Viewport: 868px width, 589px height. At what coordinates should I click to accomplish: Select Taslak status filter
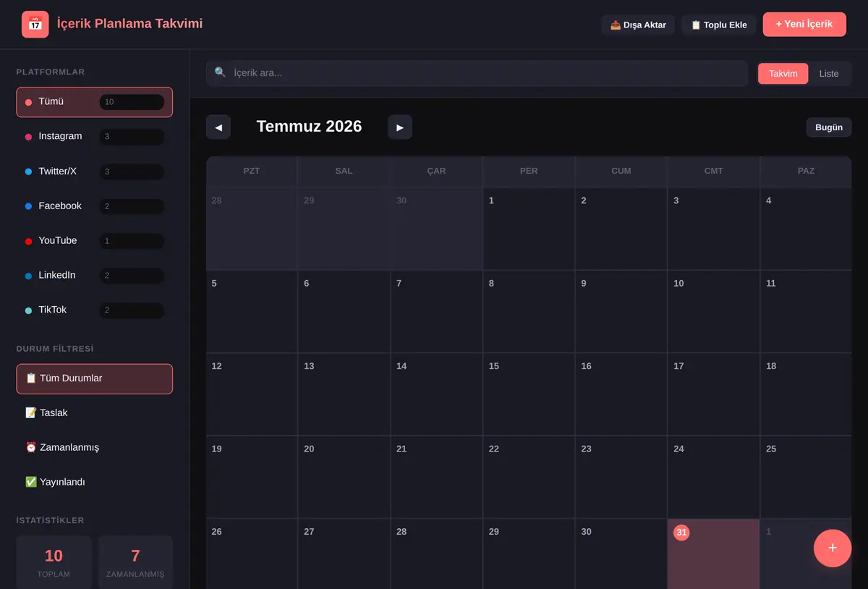click(95, 413)
